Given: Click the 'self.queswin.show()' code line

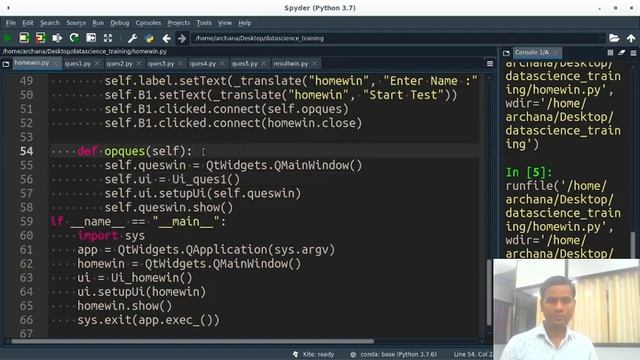Looking at the screenshot, I should click(x=169, y=207).
